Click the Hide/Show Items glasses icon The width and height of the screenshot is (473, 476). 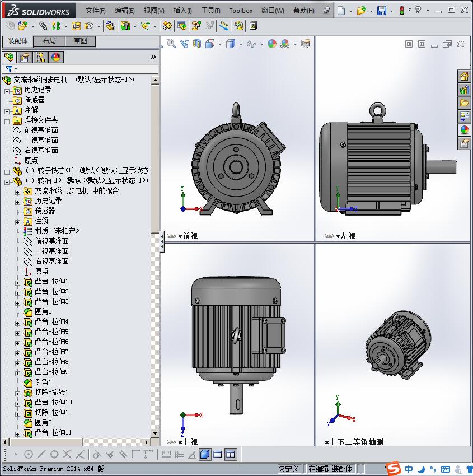[x=251, y=44]
